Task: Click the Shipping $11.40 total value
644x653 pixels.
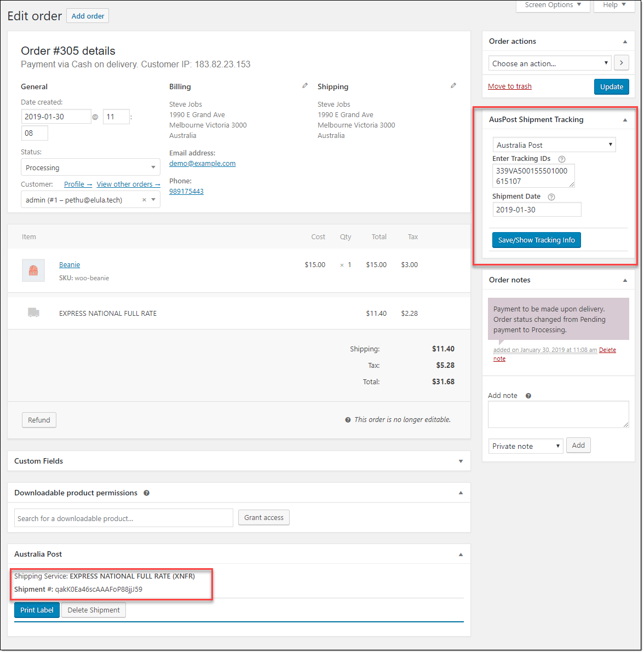Action: [443, 349]
